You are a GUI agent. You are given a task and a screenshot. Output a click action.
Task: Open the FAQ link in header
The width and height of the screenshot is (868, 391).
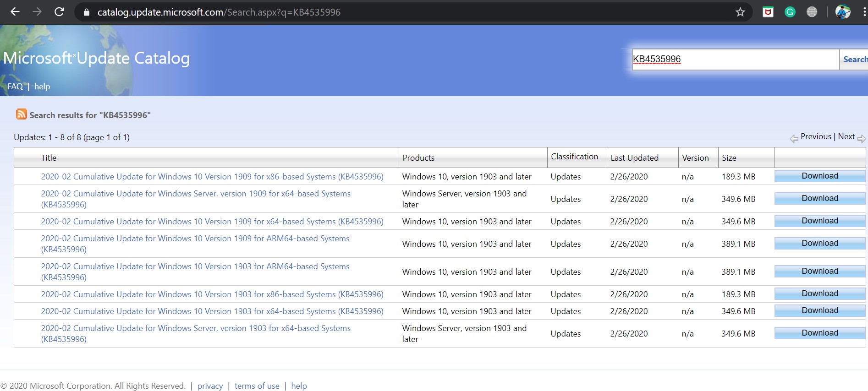pyautogui.click(x=15, y=87)
